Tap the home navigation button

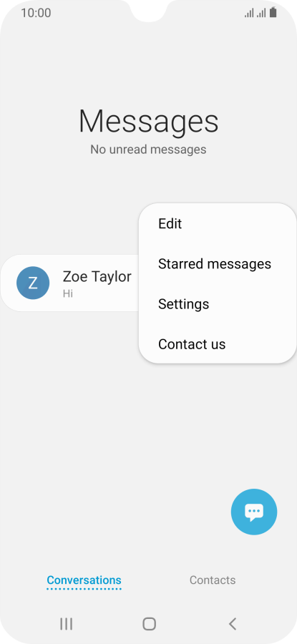149,624
